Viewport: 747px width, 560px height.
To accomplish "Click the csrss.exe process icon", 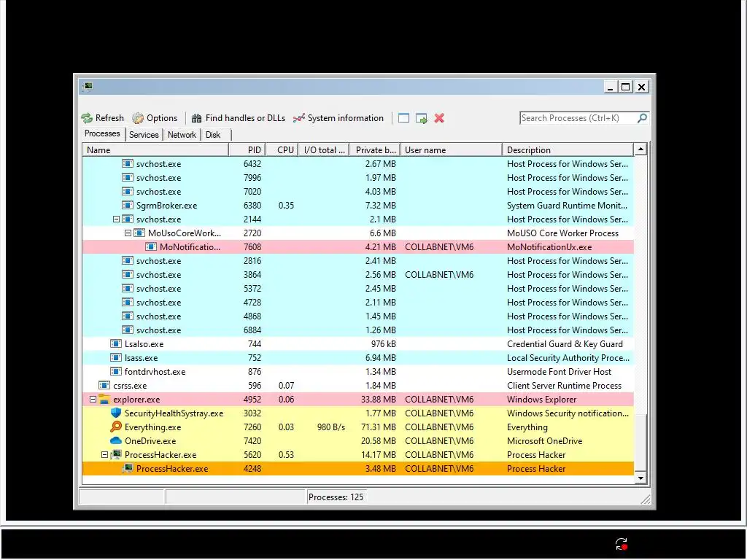I will coord(104,385).
